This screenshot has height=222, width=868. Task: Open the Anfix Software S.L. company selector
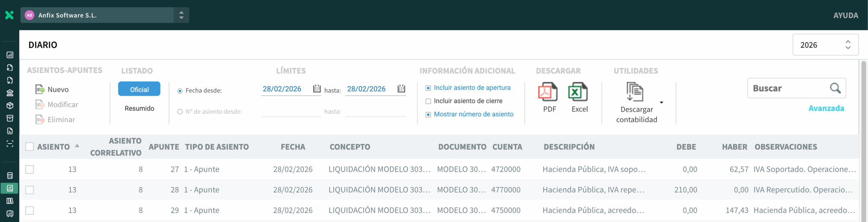pos(105,15)
